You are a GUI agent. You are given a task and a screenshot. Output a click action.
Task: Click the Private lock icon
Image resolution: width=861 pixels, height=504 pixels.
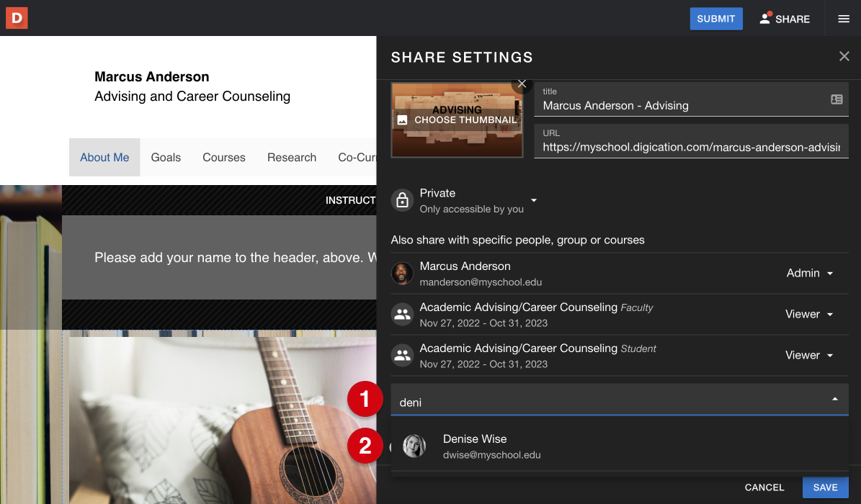[402, 200]
